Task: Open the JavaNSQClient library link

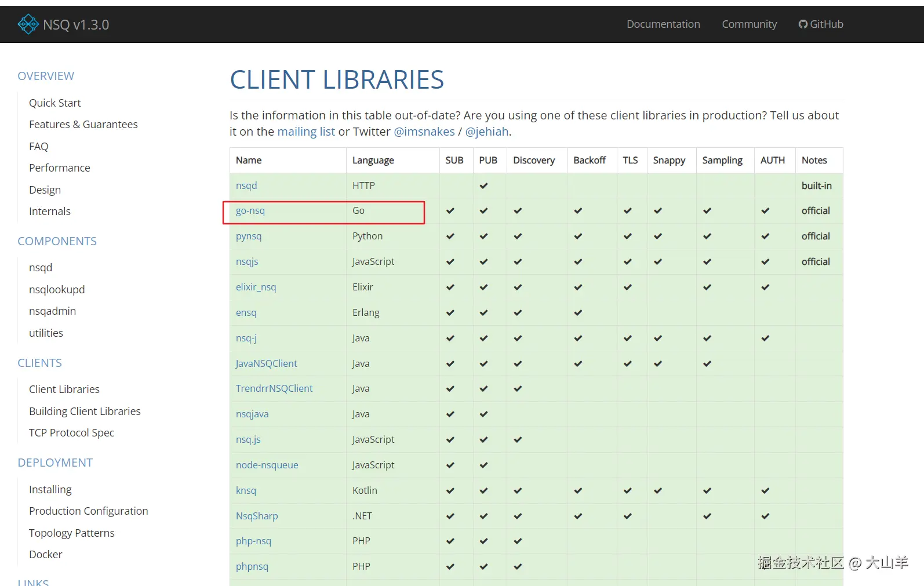Action: 267,363
